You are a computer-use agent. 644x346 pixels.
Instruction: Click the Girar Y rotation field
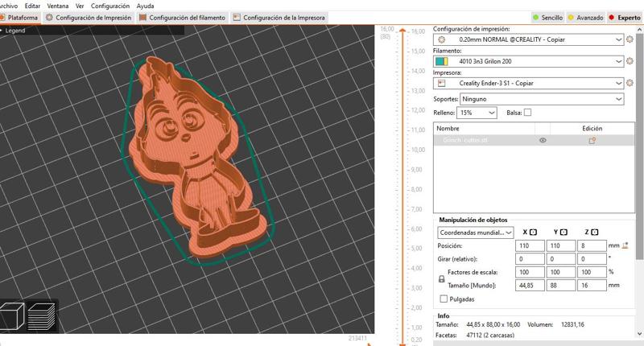point(561,258)
